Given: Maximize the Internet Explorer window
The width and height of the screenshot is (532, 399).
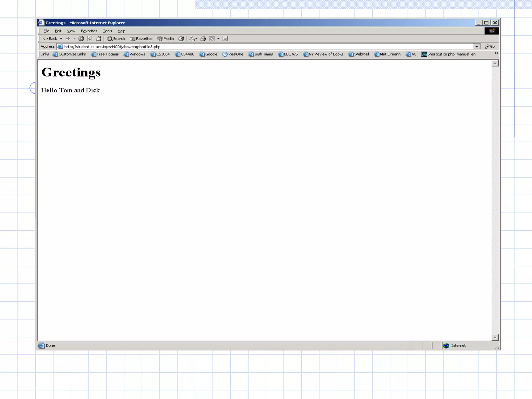Looking at the screenshot, I should [x=487, y=23].
